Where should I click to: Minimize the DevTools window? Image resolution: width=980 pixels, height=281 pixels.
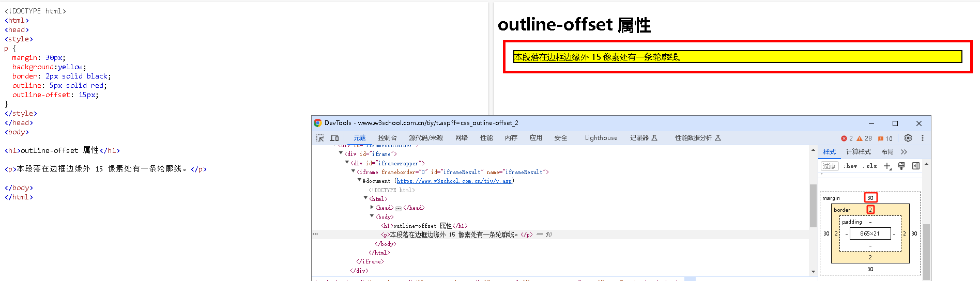(871, 123)
